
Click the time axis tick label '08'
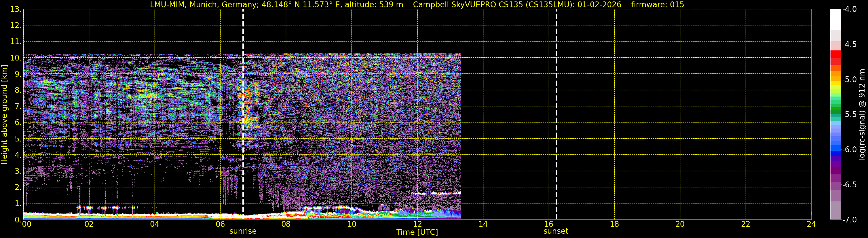[x=286, y=224]
